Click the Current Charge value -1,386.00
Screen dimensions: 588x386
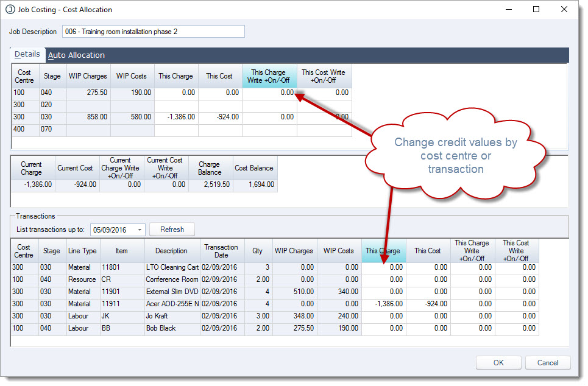(x=33, y=184)
